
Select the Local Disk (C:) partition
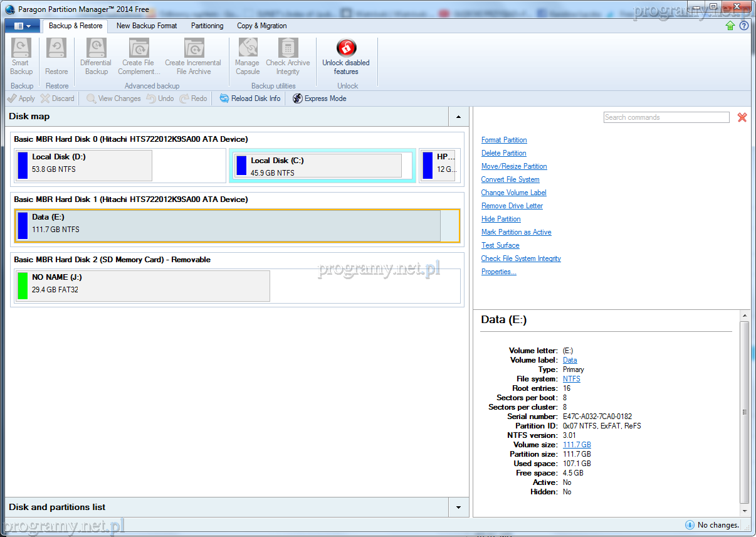317,166
